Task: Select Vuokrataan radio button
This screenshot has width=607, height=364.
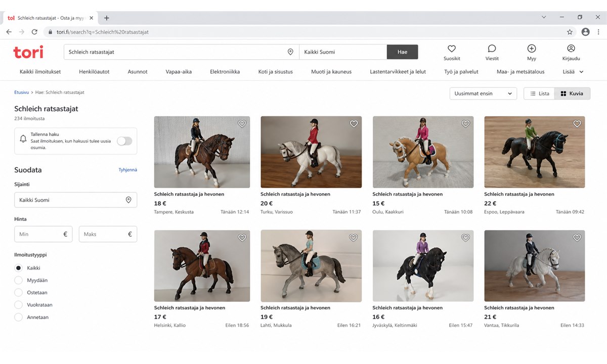Action: [x=19, y=305]
